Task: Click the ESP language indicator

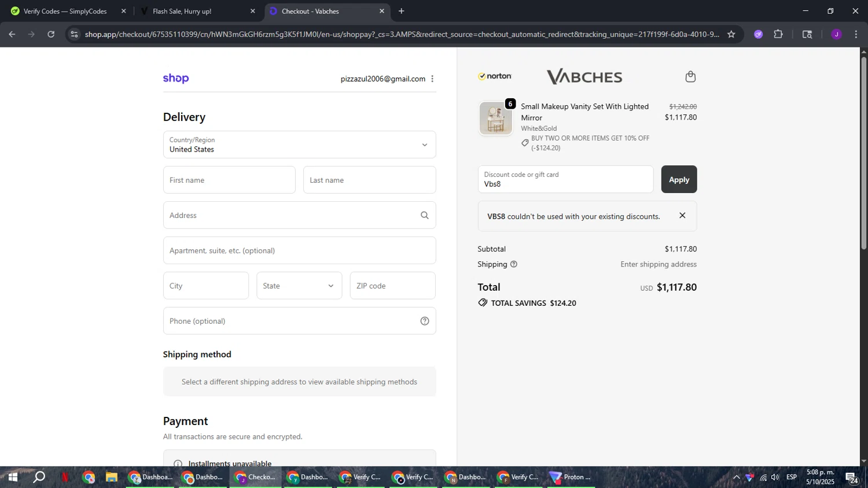Action: point(792,478)
